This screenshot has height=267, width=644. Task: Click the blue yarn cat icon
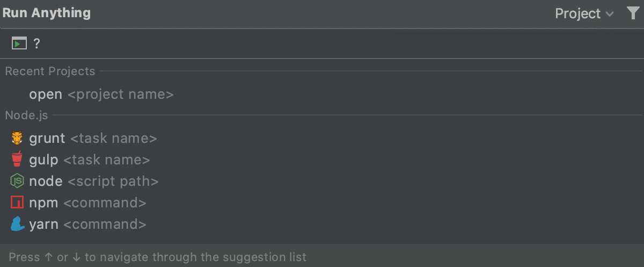(17, 224)
